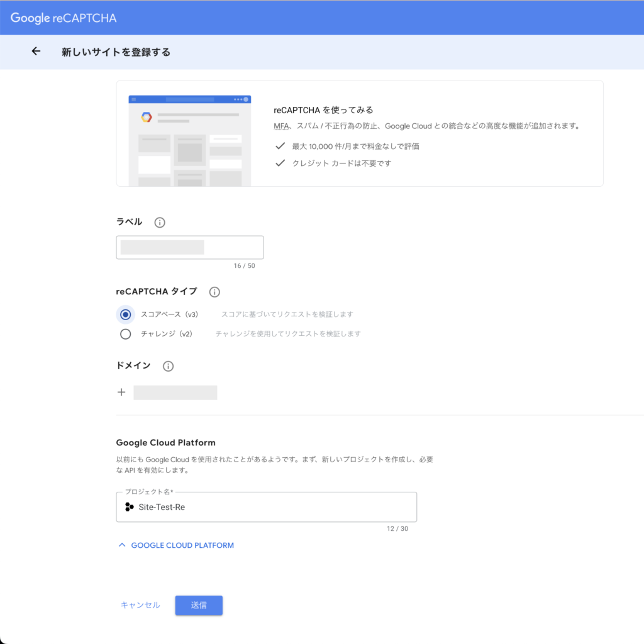Screen dimensions: 644x644
Task: Show info icon beside ドメイン
Action: tap(168, 367)
